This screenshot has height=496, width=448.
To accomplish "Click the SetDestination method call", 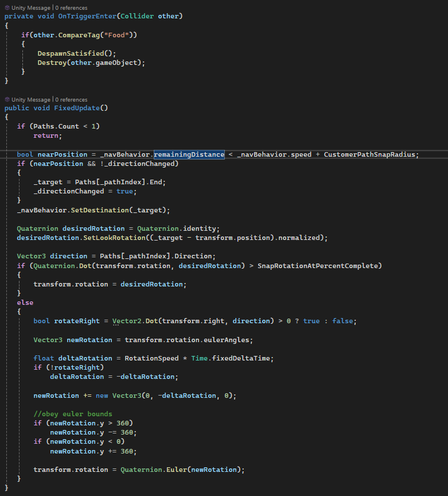I will (x=100, y=210).
